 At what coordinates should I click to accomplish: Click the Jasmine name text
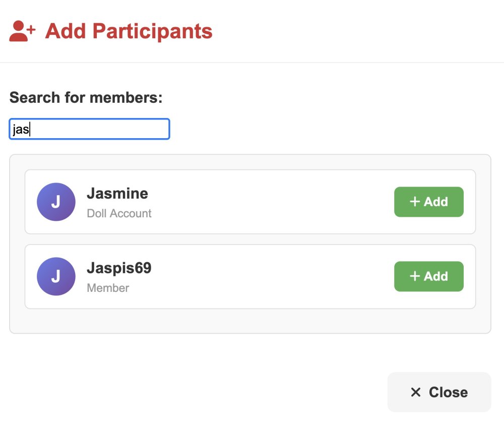coord(117,194)
